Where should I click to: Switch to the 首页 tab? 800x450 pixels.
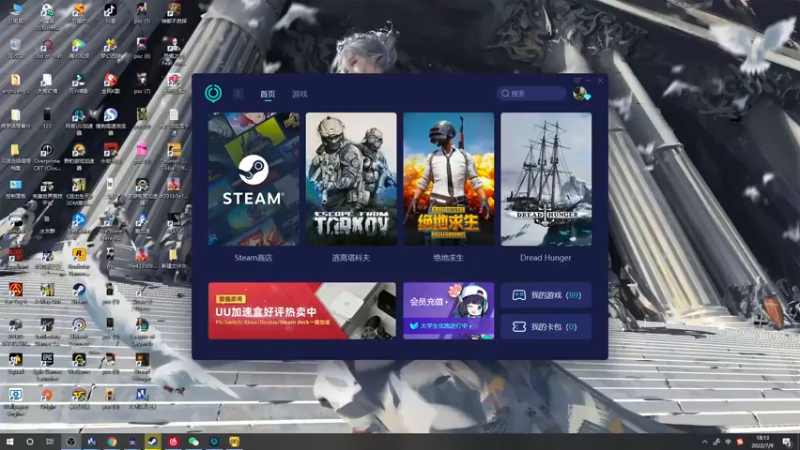(267, 94)
